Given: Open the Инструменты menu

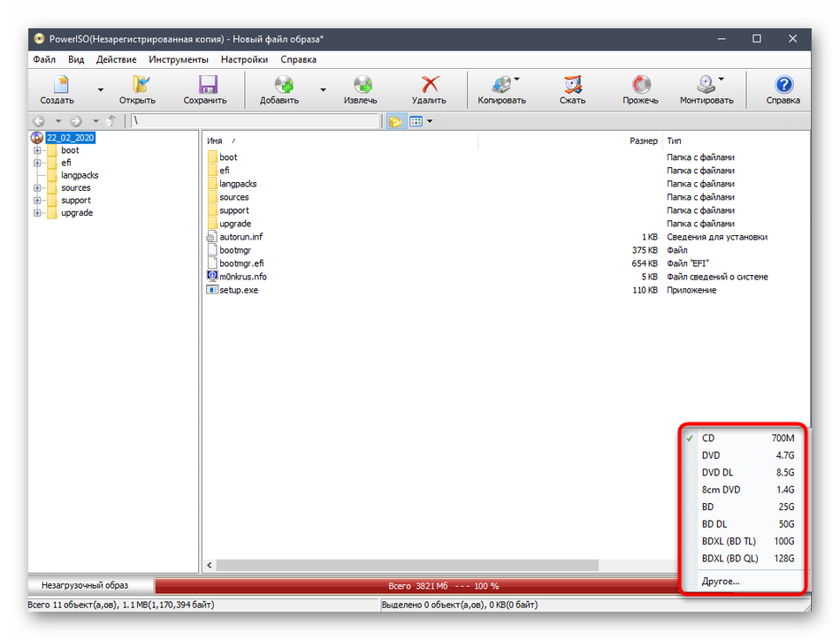Looking at the screenshot, I should click(179, 60).
